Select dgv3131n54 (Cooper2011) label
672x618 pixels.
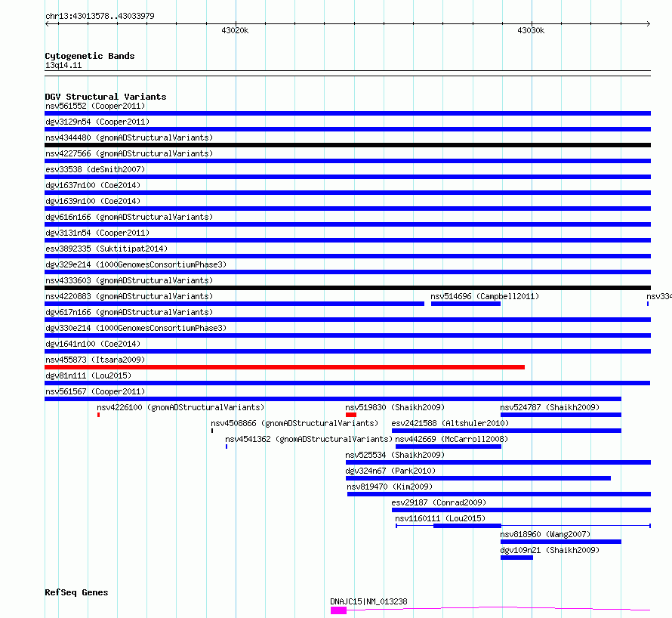[97, 233]
